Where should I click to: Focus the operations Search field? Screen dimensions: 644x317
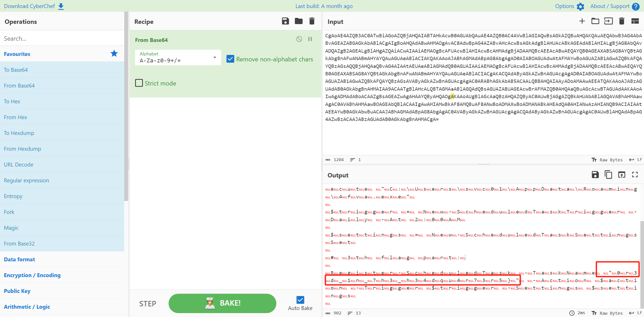(x=62, y=38)
